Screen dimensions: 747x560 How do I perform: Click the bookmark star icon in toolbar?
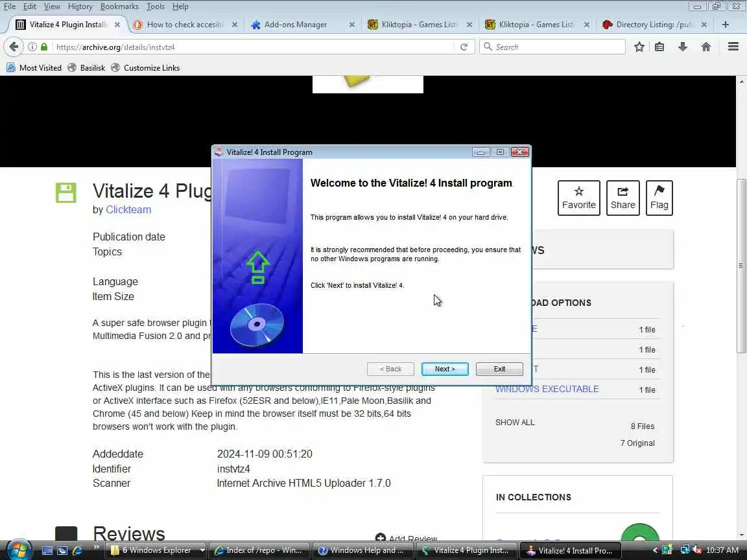point(639,47)
